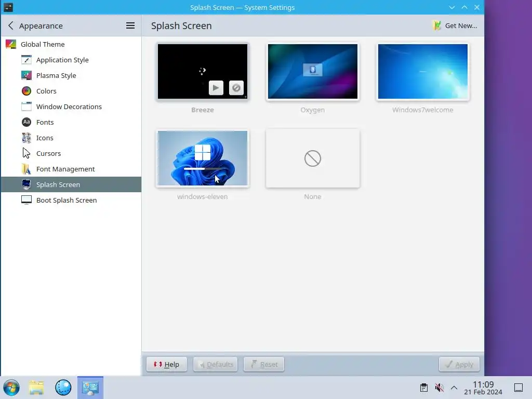
Task: Click the muted volume tray icon
Action: click(x=439, y=388)
